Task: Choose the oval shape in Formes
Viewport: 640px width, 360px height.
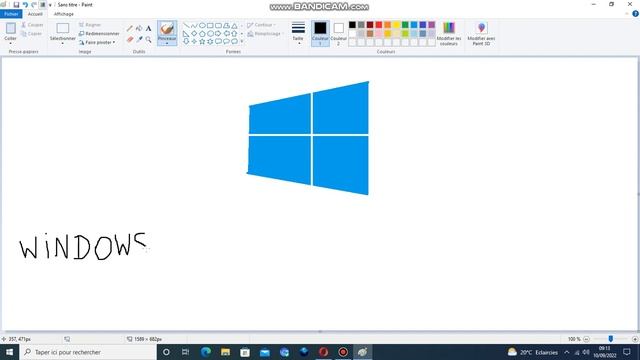Action: (x=202, y=25)
